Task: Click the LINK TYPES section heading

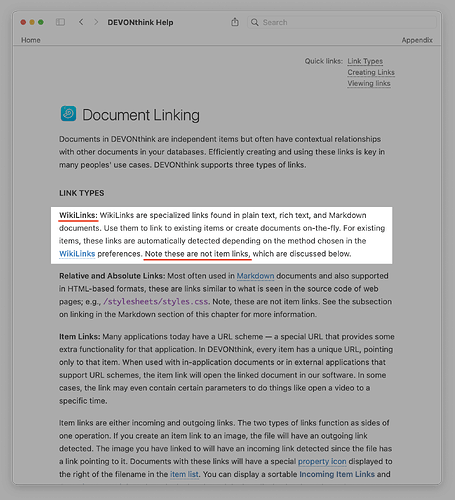Action: coord(82,193)
